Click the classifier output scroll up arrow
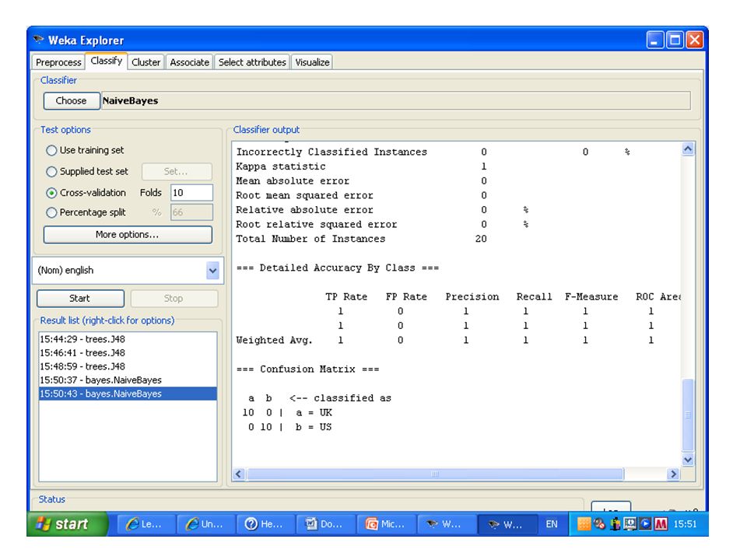747x560 pixels. (x=687, y=149)
